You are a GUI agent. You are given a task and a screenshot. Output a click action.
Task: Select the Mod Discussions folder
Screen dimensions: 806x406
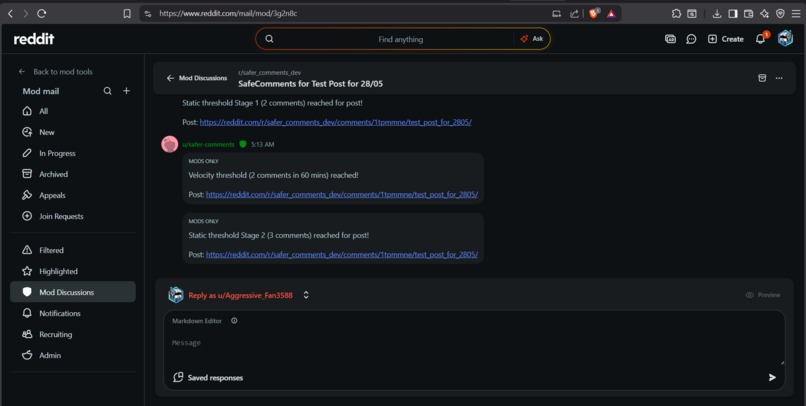click(x=73, y=292)
